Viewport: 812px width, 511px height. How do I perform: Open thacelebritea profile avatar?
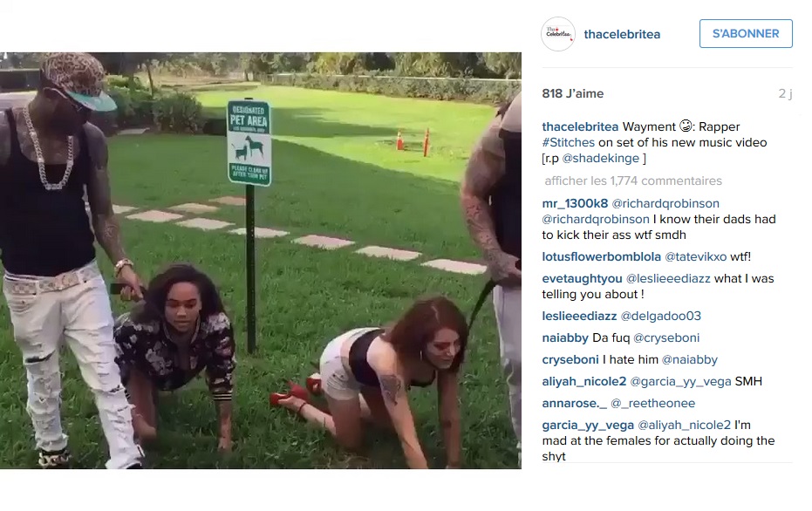[557, 34]
